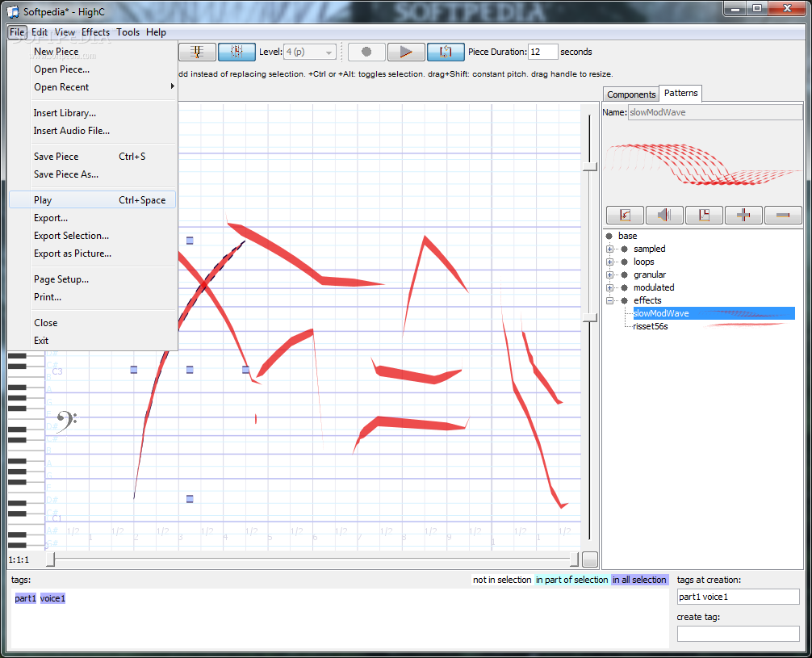Choose Save Piece menu item
The image size is (812, 658).
(x=92, y=157)
